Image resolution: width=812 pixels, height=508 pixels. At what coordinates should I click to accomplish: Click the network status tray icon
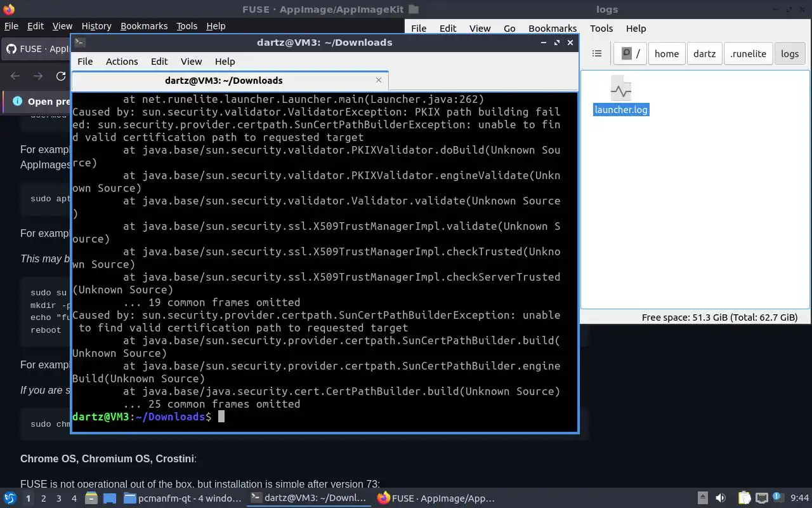[762, 498]
